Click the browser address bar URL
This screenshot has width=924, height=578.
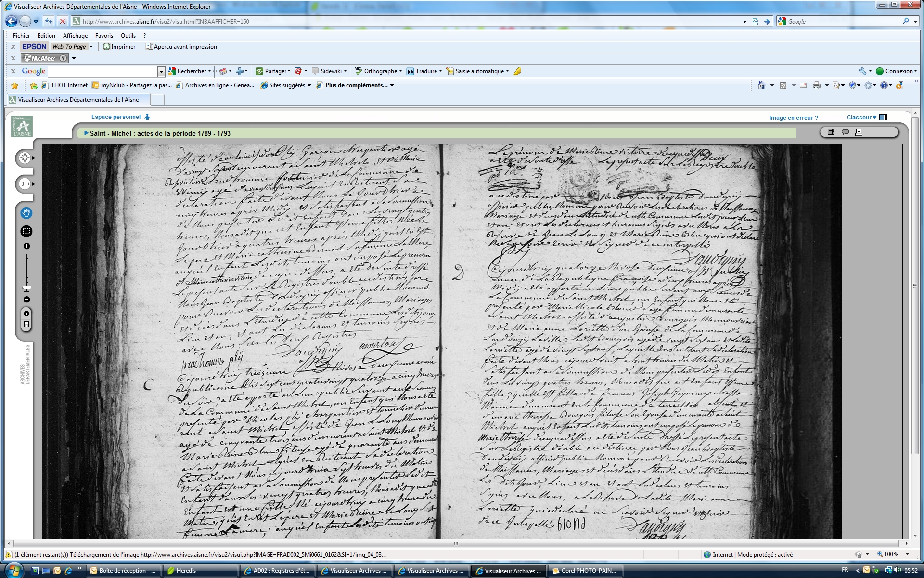(166, 22)
